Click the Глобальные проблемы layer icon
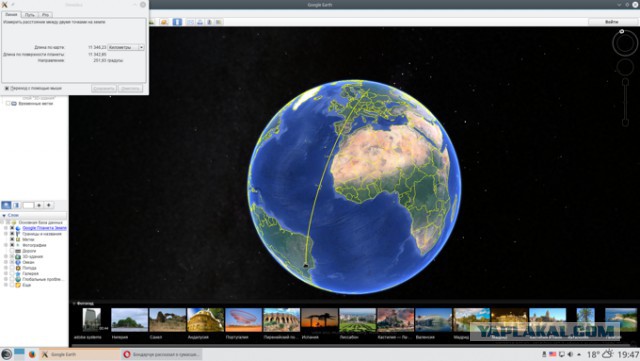640x361 pixels. 18,279
